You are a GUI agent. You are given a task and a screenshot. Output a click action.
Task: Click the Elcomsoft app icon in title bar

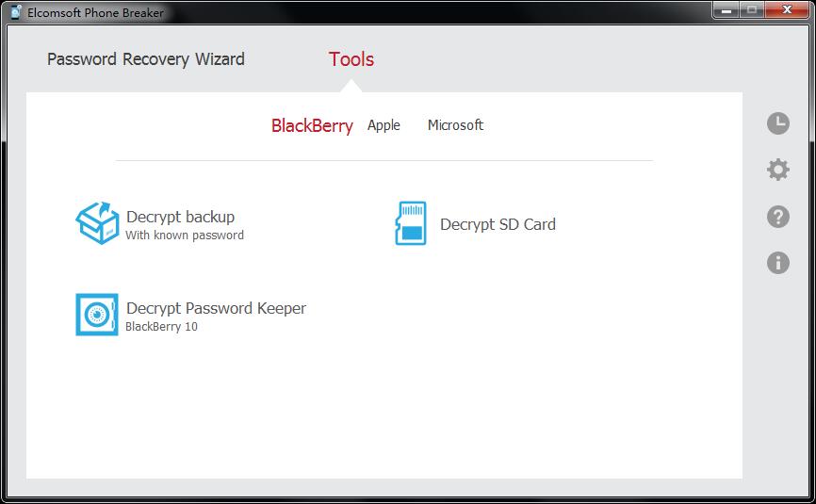point(16,12)
